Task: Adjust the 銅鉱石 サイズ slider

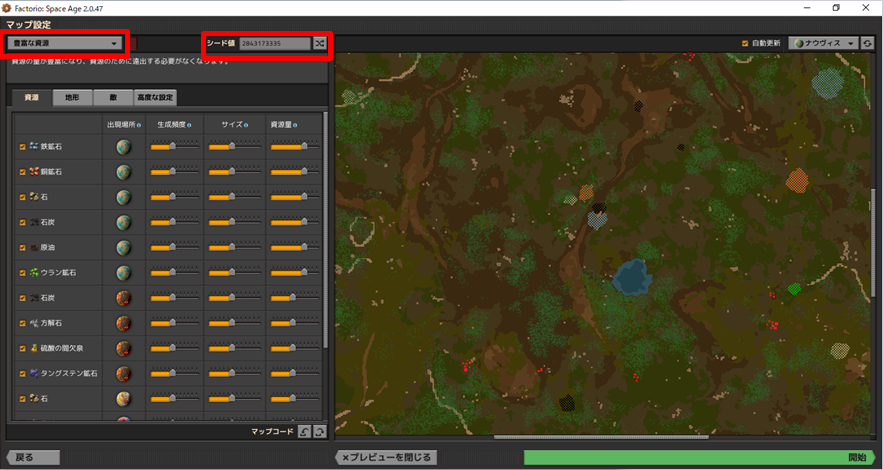Action: [x=234, y=172]
